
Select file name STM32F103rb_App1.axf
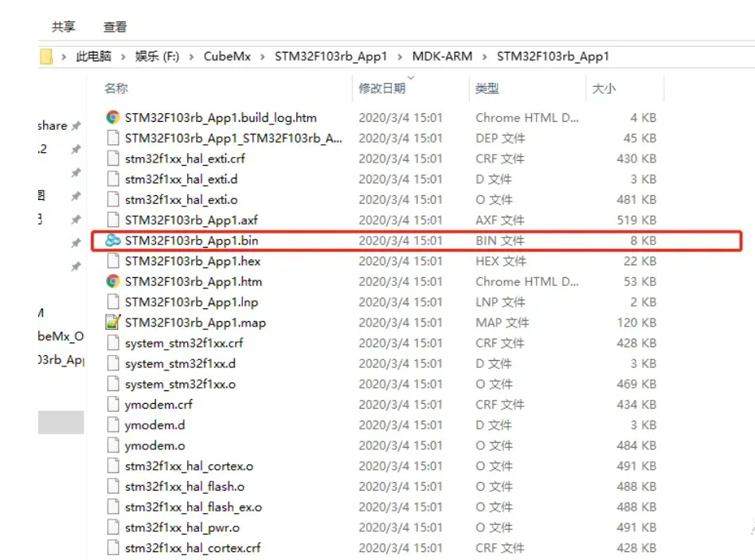[191, 221]
